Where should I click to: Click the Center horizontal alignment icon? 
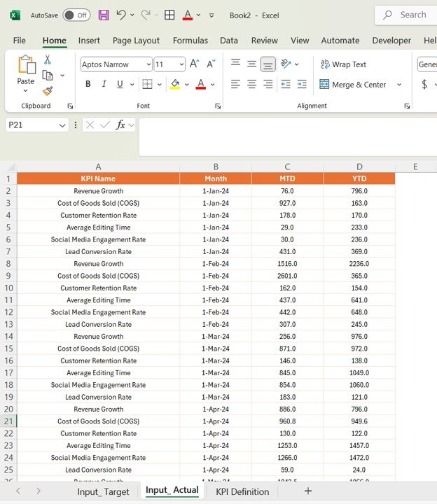252,85
